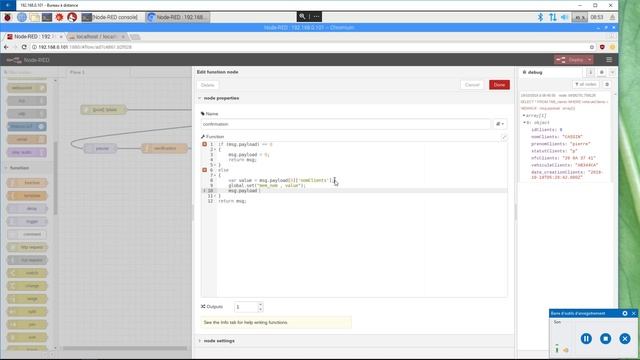Click the Wolfram icon in the taskbar

pos(72,17)
